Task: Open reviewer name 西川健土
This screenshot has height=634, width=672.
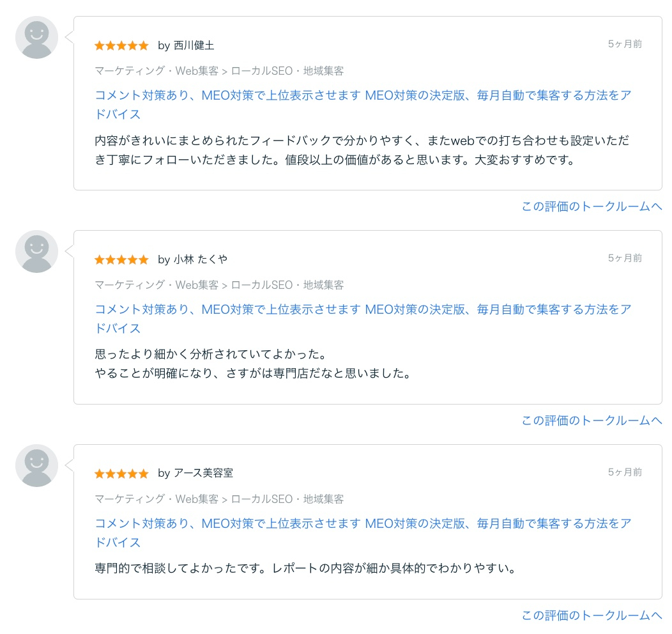Action: click(194, 45)
